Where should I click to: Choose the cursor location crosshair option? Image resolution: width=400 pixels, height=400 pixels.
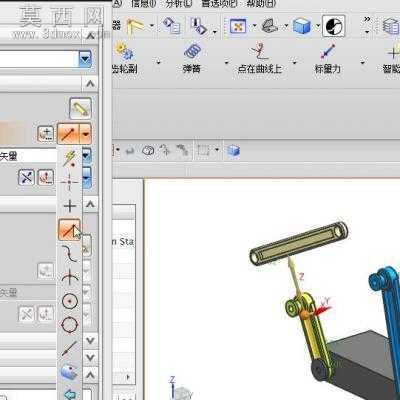coord(69,182)
